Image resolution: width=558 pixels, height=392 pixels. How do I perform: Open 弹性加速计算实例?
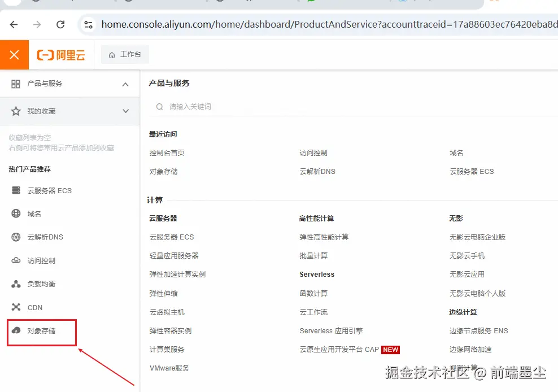point(177,275)
